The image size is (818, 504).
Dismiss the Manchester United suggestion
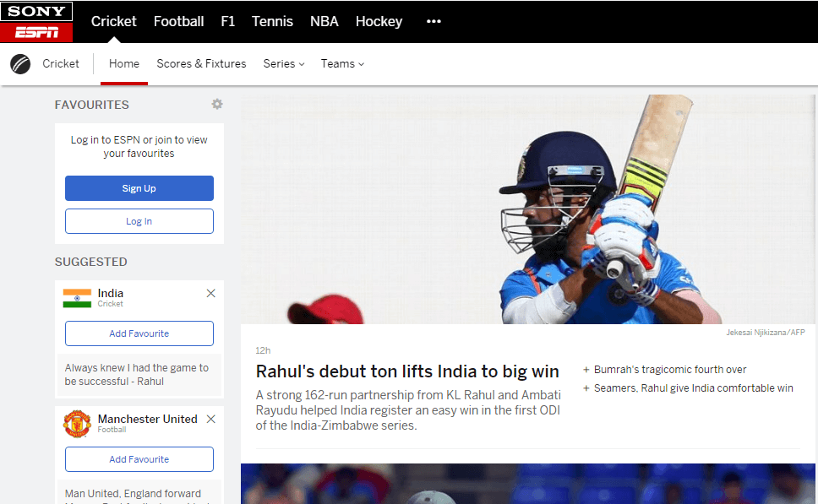(x=210, y=419)
